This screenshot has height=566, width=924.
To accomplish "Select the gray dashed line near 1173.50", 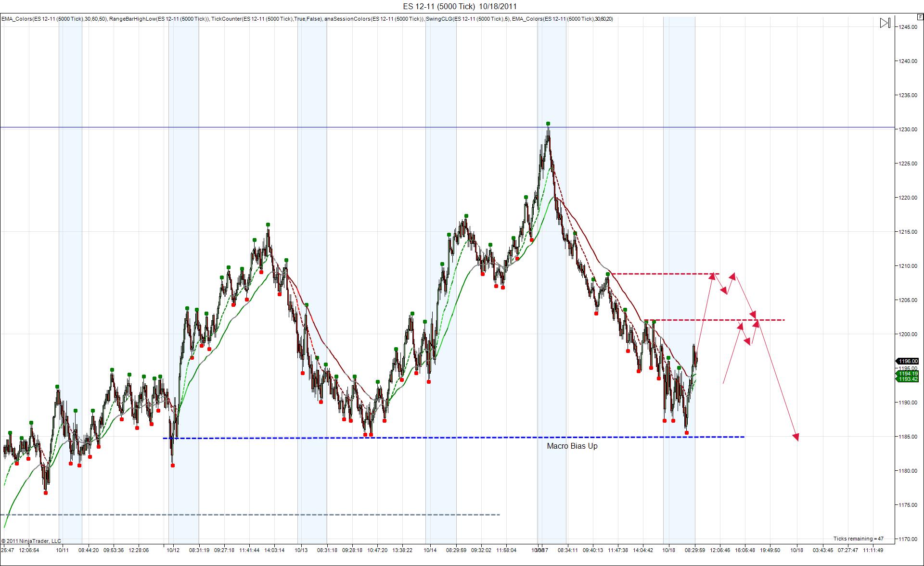I will point(250,515).
